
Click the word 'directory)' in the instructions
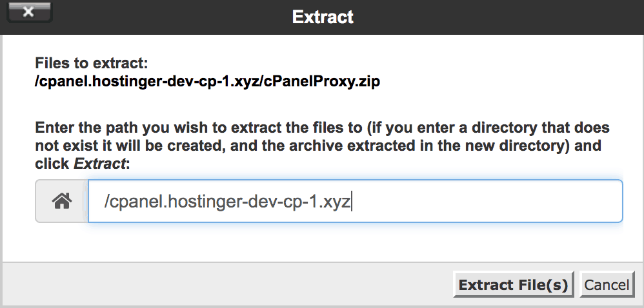(530, 146)
